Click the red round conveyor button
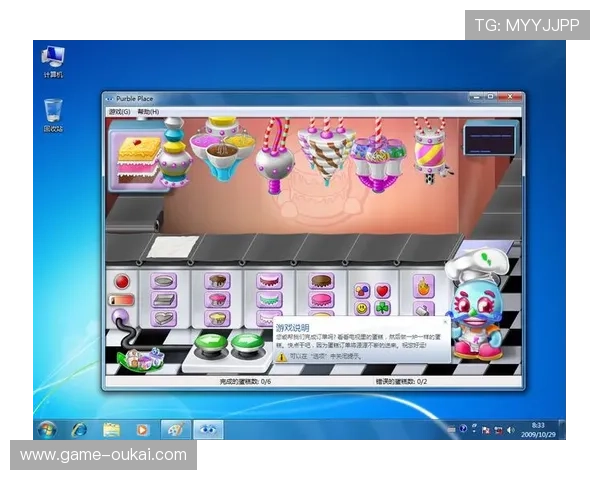The width and height of the screenshot is (600, 480). (x=122, y=282)
